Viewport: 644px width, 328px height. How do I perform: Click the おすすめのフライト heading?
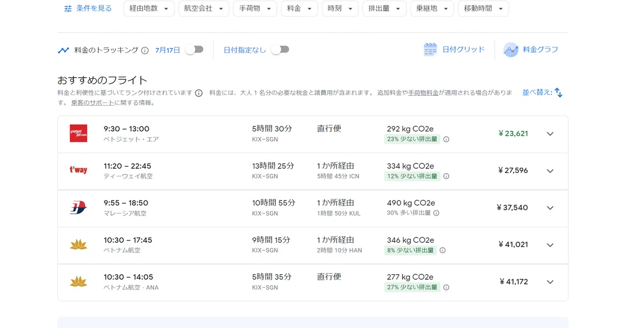coord(102,80)
